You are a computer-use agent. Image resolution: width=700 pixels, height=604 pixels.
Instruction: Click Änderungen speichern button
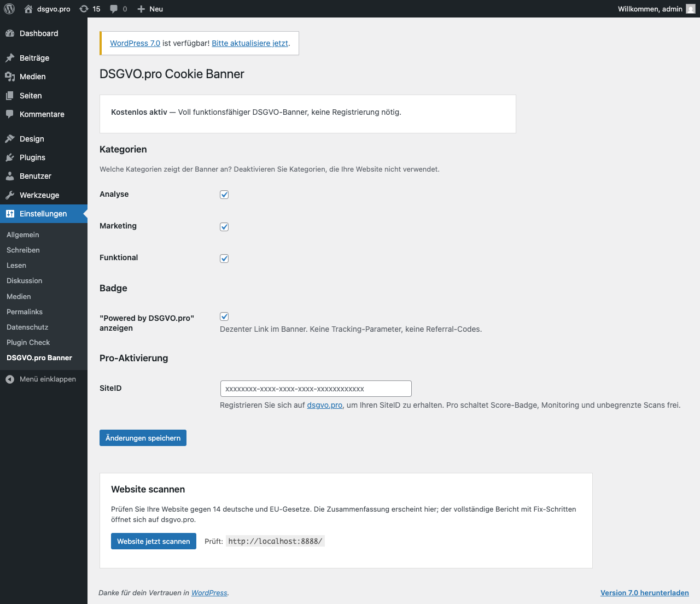click(143, 438)
